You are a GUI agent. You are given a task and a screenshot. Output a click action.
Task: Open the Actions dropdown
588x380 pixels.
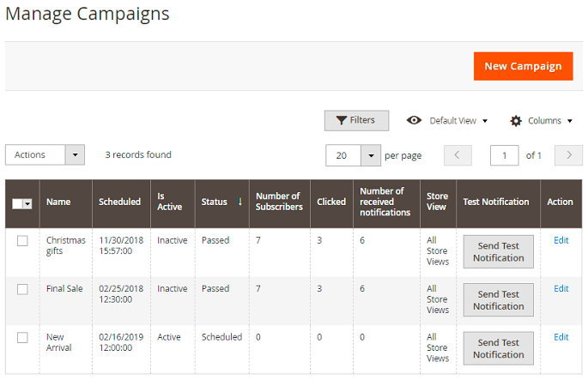pyautogui.click(x=45, y=155)
